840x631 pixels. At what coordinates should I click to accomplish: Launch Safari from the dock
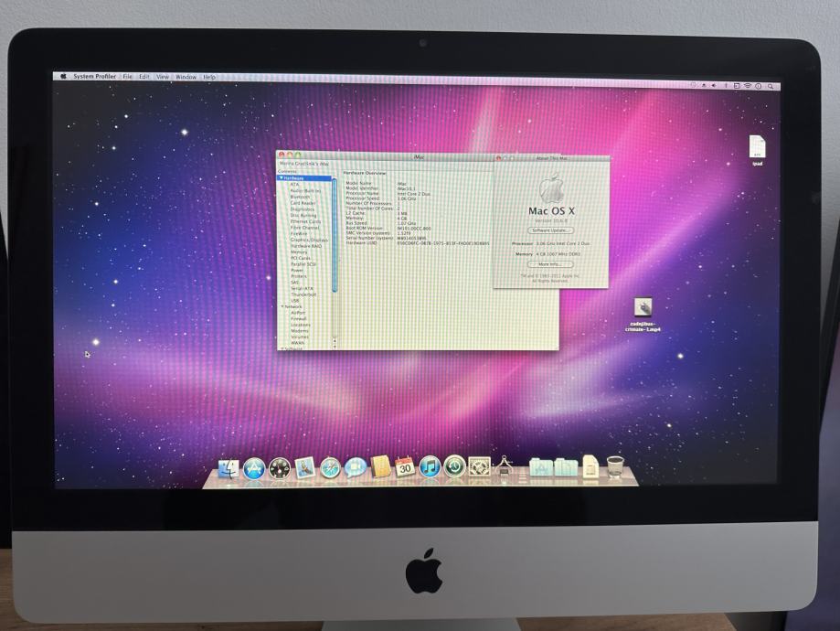331,468
